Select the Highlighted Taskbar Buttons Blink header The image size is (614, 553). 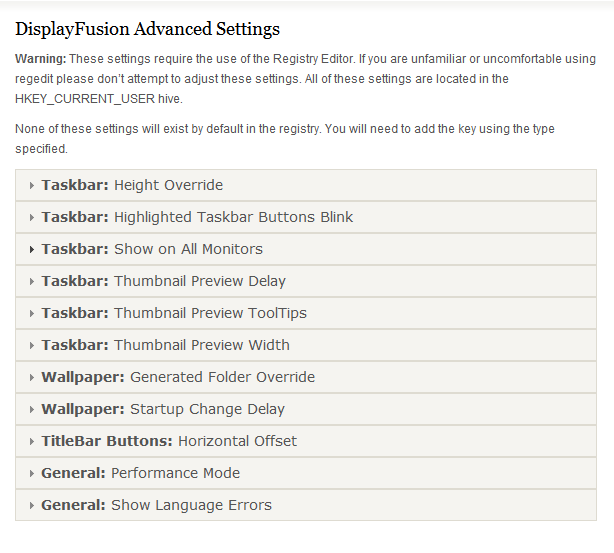197,217
